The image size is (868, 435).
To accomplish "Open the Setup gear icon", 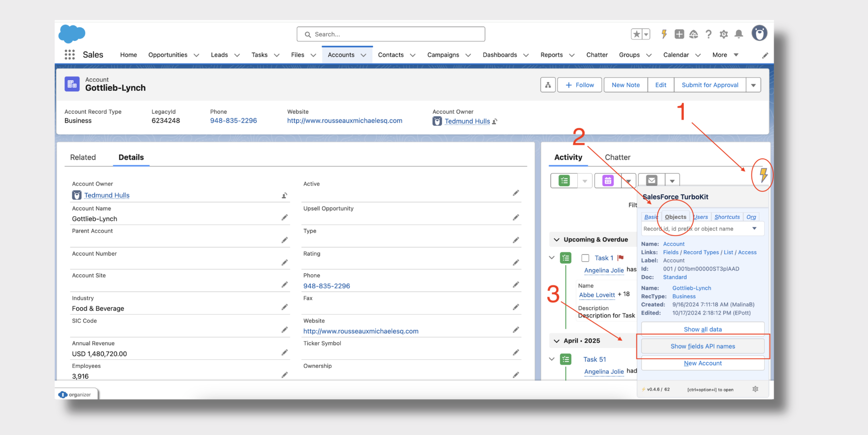I will (x=724, y=34).
